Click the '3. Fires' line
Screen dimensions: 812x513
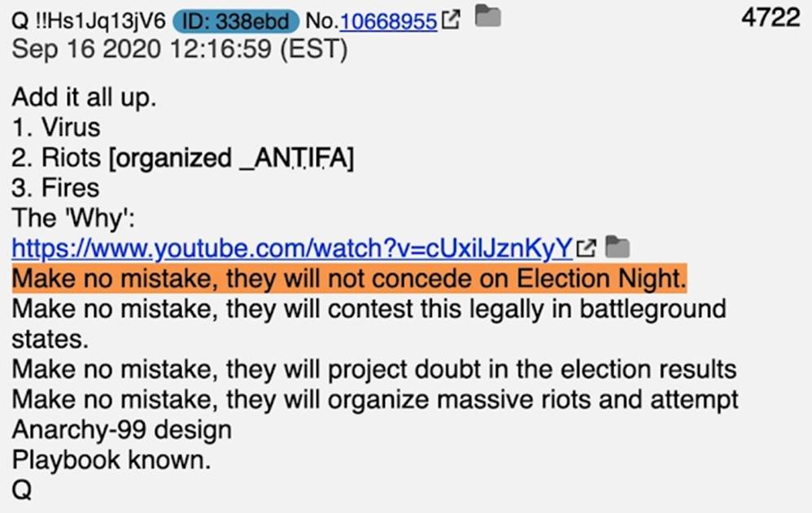point(55,188)
